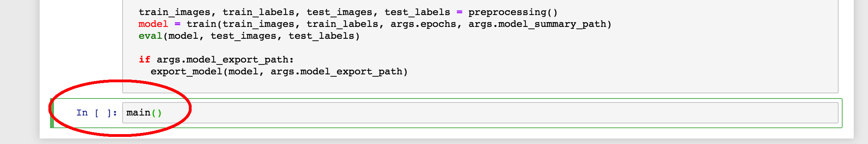
Task: Click args.model_export_path inside export_model call
Action: [336, 72]
